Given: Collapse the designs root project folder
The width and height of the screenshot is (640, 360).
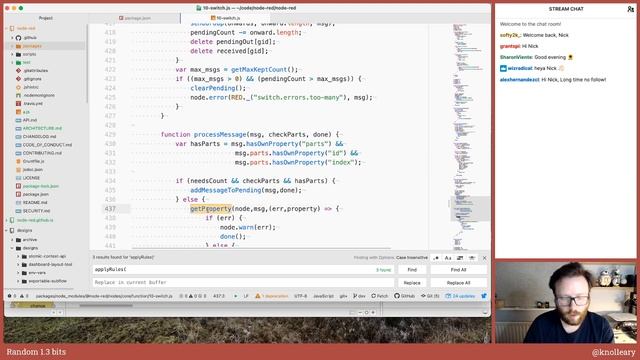Looking at the screenshot, I should [x=7, y=231].
